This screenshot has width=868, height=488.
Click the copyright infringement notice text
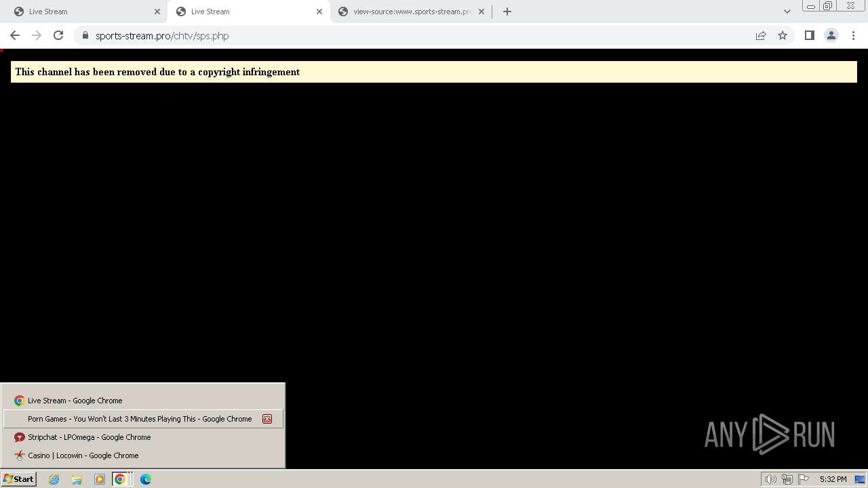tap(157, 72)
